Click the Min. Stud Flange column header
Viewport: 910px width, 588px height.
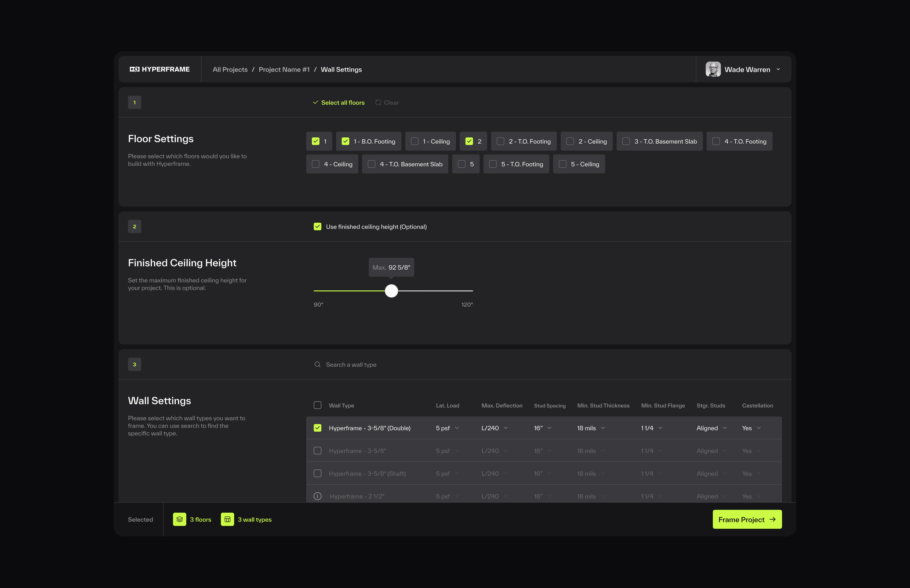pyautogui.click(x=663, y=406)
